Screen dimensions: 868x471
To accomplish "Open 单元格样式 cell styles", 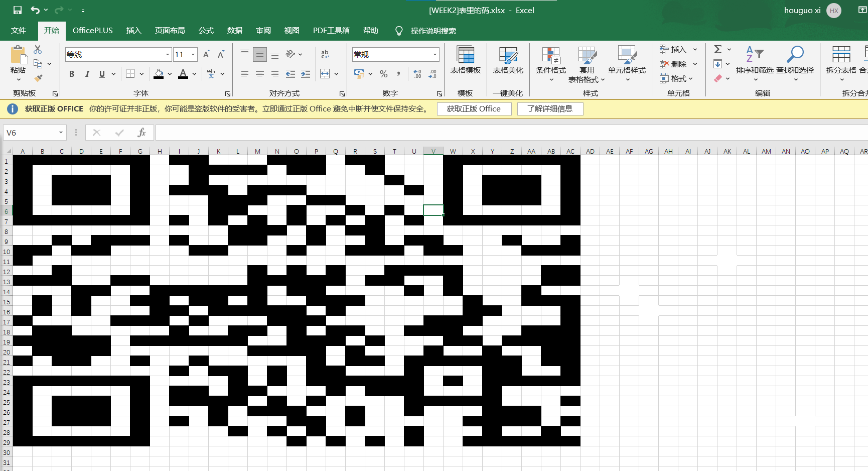I will point(627,64).
